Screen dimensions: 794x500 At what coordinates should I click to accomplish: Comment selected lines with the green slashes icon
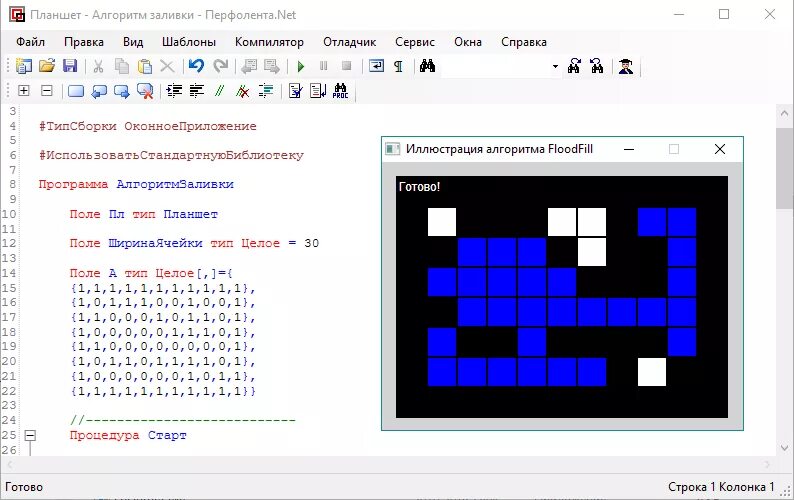(219, 91)
